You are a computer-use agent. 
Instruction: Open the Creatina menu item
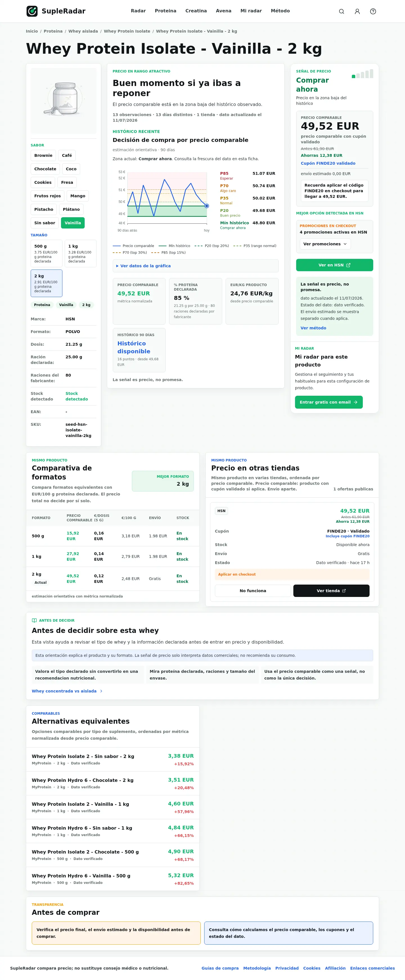tap(196, 11)
